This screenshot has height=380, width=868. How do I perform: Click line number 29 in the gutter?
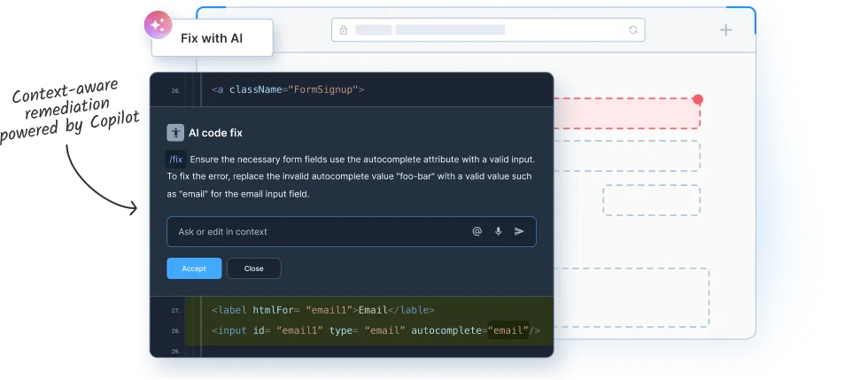pos(175,352)
